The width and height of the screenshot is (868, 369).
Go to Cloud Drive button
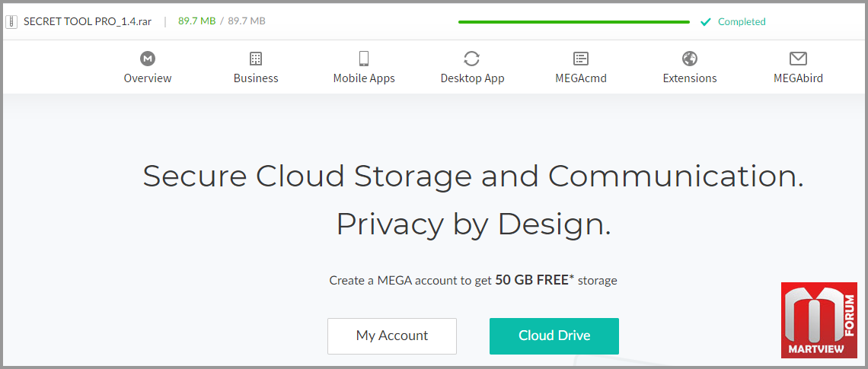click(x=554, y=336)
